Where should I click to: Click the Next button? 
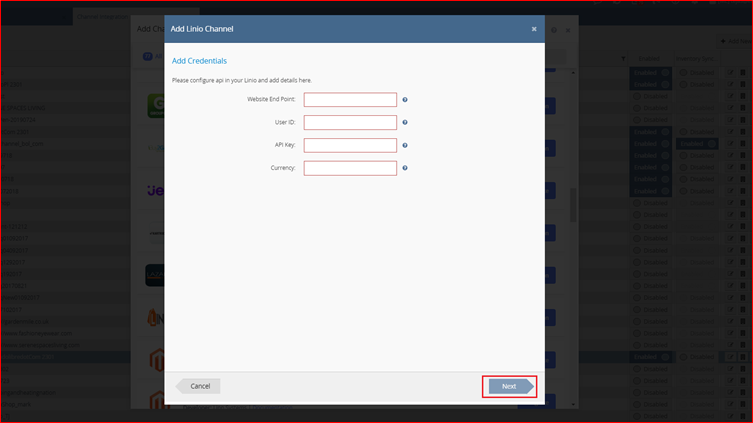511,386
